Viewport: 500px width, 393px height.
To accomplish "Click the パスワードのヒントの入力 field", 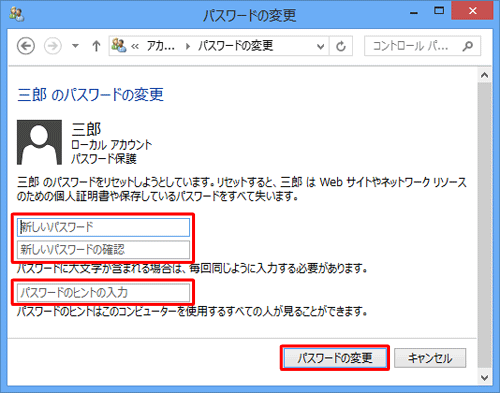I will tap(103, 293).
